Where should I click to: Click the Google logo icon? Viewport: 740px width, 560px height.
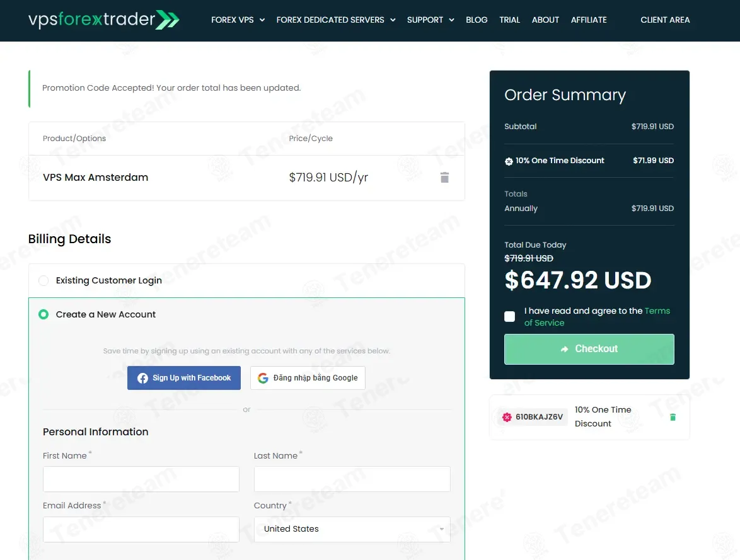(x=263, y=378)
